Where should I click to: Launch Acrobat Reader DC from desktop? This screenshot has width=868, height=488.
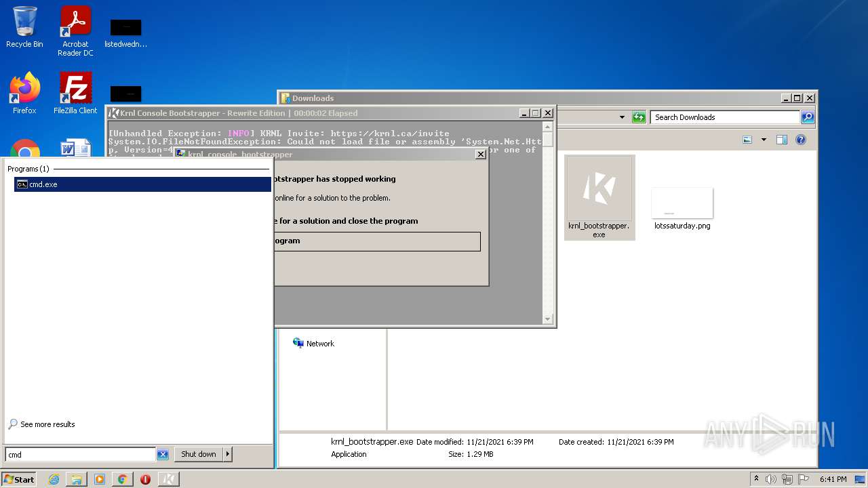coord(75,31)
